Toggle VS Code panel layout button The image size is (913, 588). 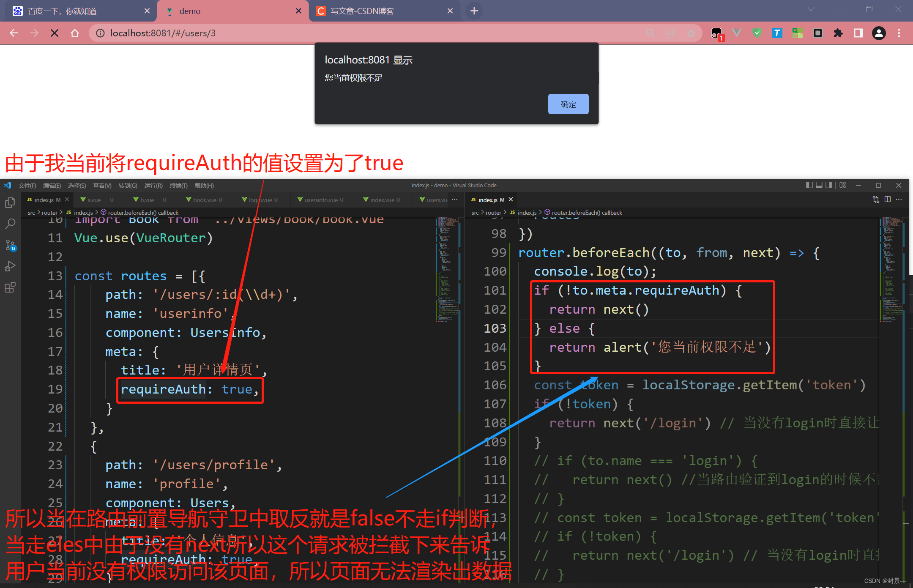click(819, 185)
